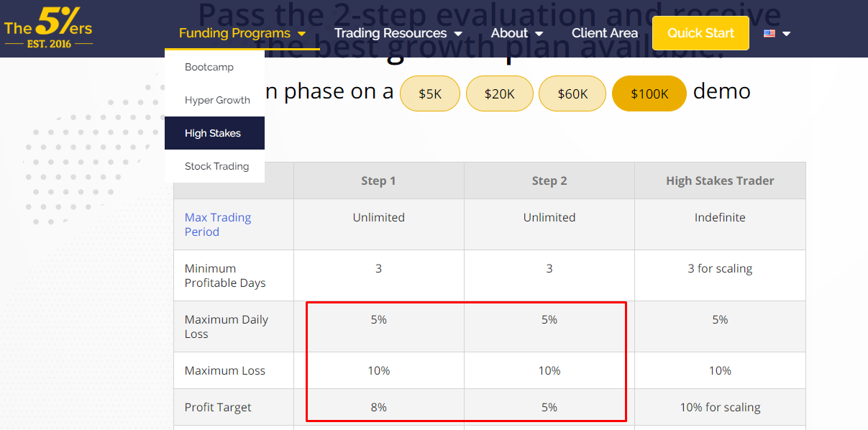
Task: Open the language dropdown arrow
Action: coord(786,34)
